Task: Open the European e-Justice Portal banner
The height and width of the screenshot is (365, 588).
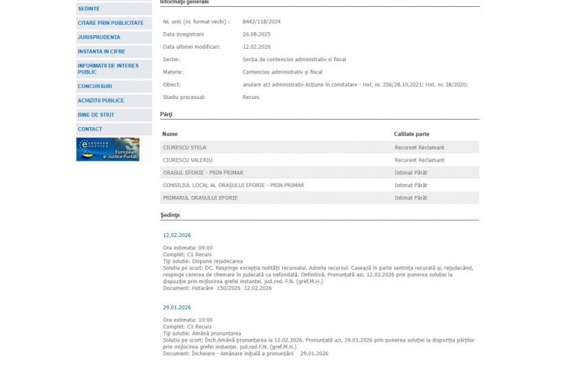Action: pos(108,149)
